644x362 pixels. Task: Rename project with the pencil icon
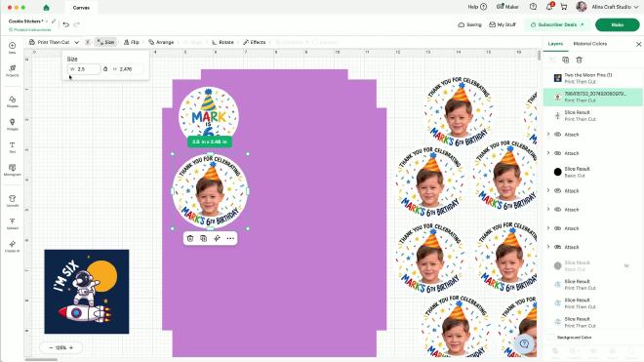54,21
